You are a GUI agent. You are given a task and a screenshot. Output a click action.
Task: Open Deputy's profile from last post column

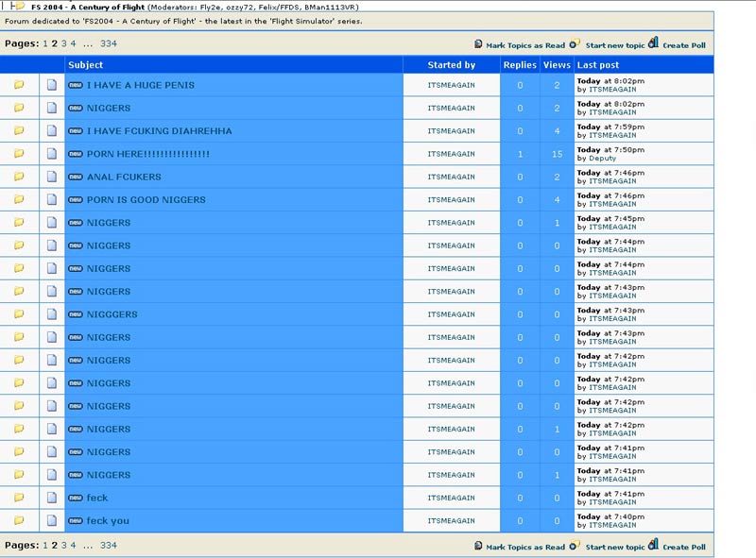click(602, 159)
